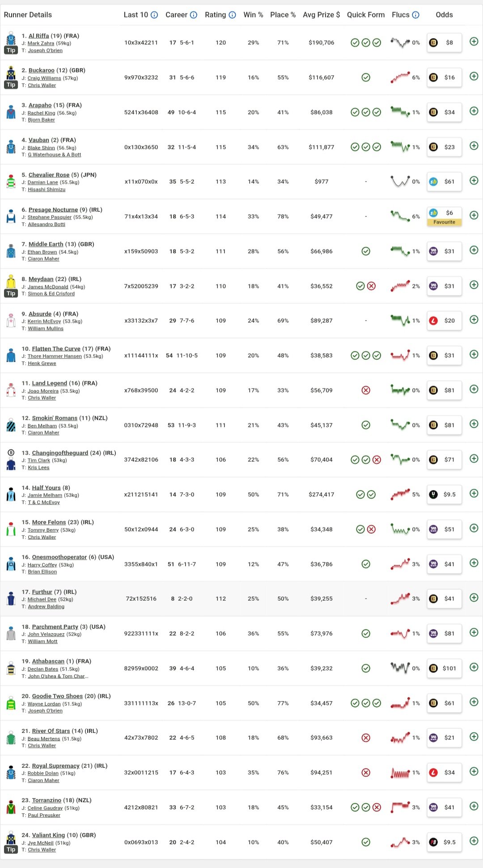Screen dimensions: 483x868
Task: Sort by the Avg Prize $ column
Action: [321, 15]
